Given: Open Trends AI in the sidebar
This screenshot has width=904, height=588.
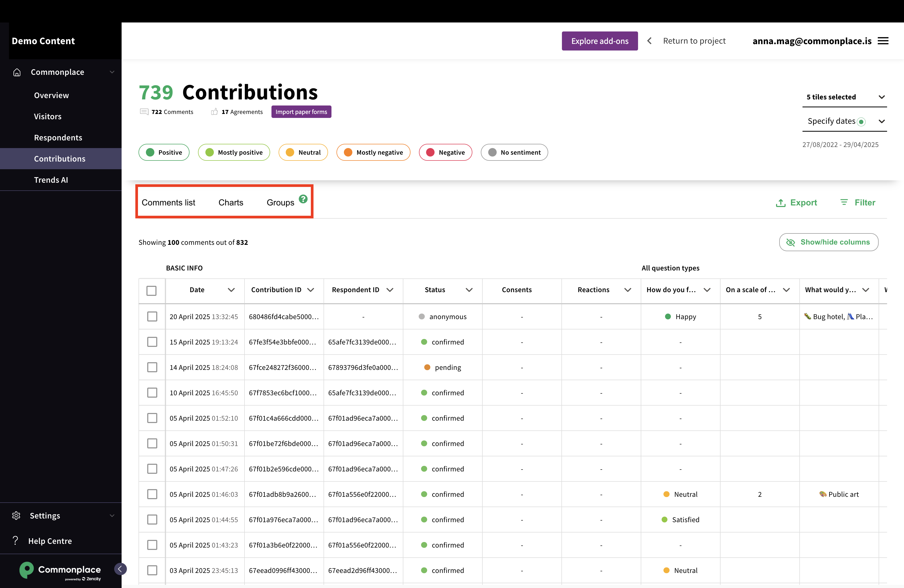Looking at the screenshot, I should click(x=51, y=180).
